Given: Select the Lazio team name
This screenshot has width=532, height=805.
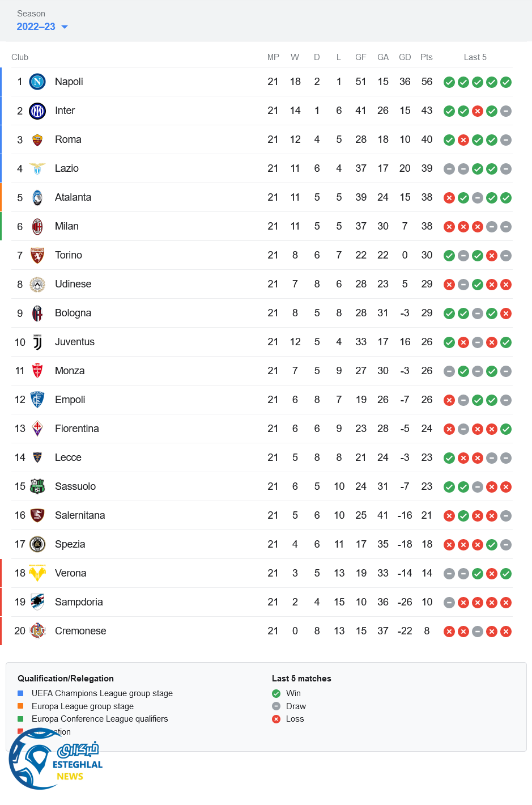Looking at the screenshot, I should coord(67,168).
